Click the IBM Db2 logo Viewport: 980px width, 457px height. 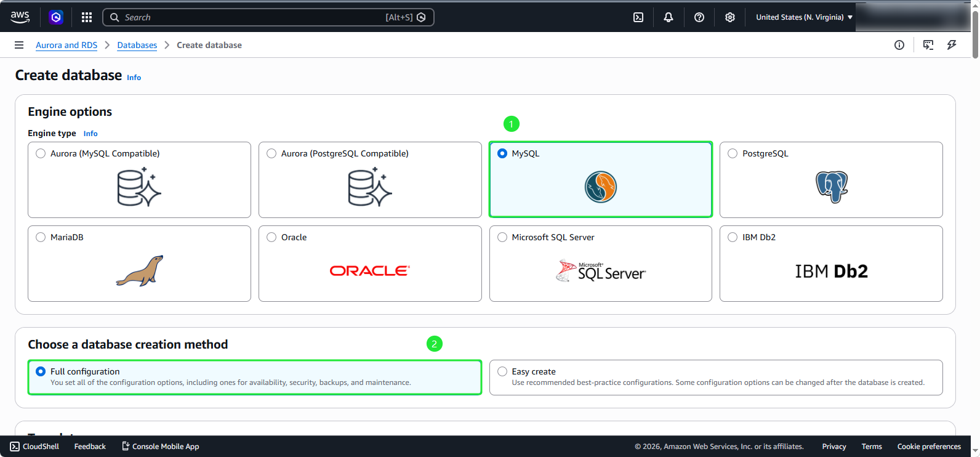coord(831,271)
